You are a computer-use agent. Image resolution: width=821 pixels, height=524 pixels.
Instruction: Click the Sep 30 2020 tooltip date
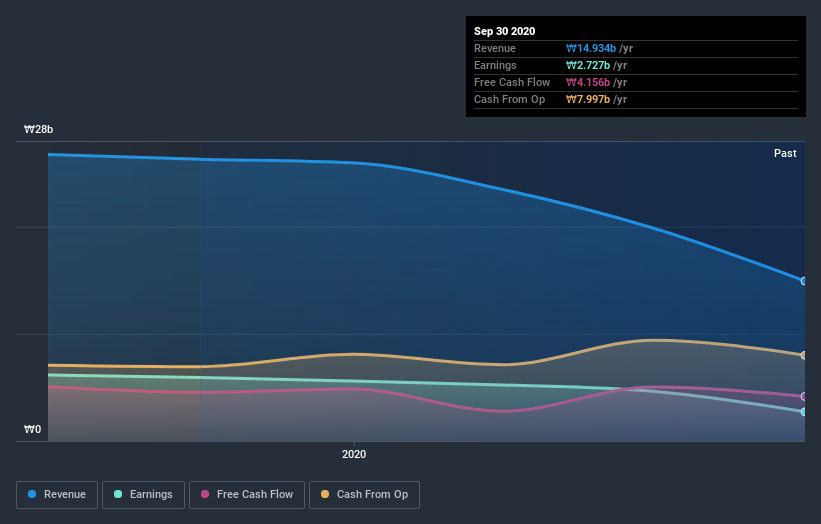[504, 31]
